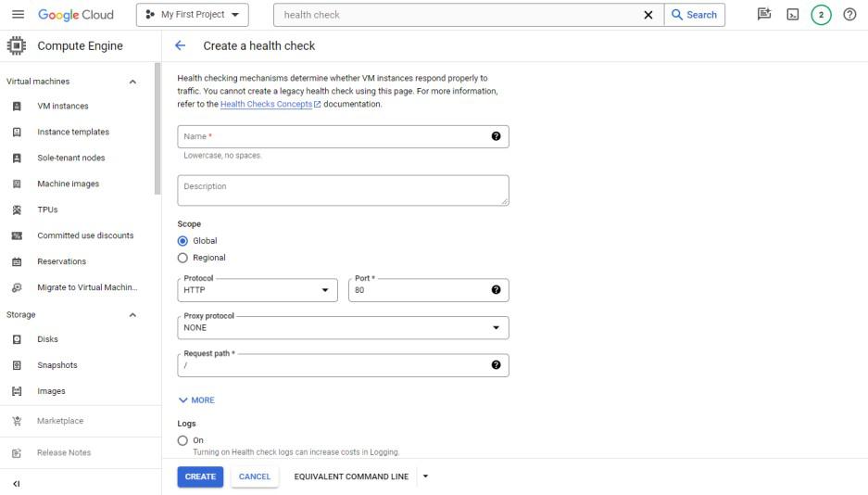Expand the MORE options section
Viewport: 868px width, 495px height.
(196, 400)
